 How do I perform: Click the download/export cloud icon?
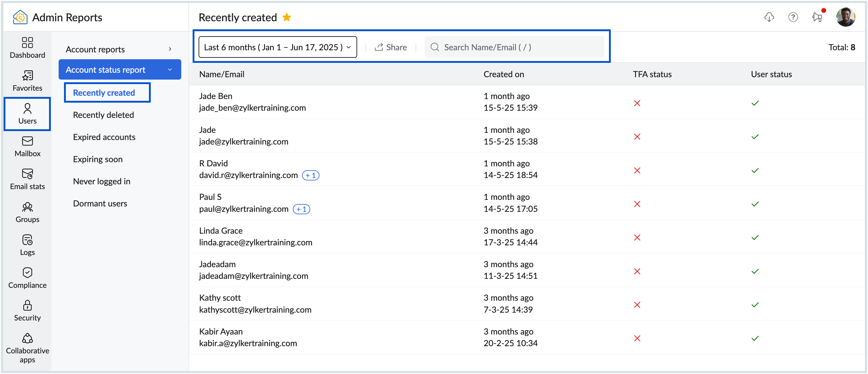[769, 17]
